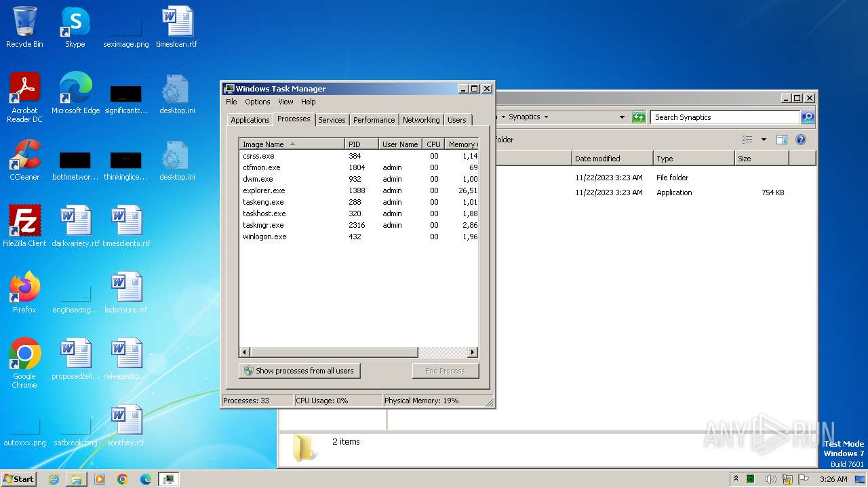The height and width of the screenshot is (488, 868).
Task: Open the Recycle Bin desktop icon
Action: (24, 27)
